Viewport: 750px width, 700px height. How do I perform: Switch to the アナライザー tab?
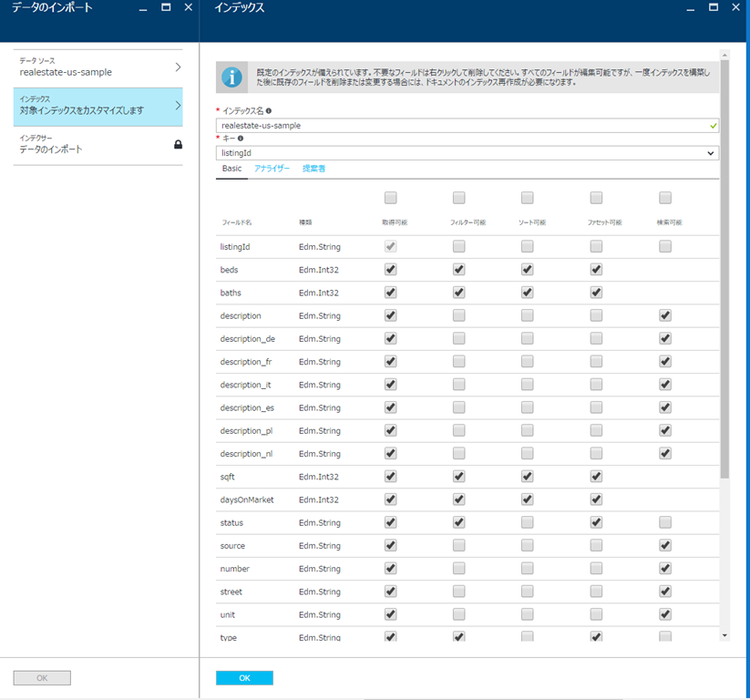pos(272,169)
